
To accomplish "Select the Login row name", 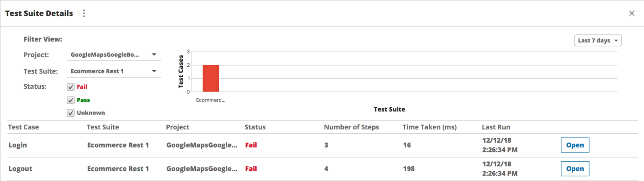I will tap(18, 145).
